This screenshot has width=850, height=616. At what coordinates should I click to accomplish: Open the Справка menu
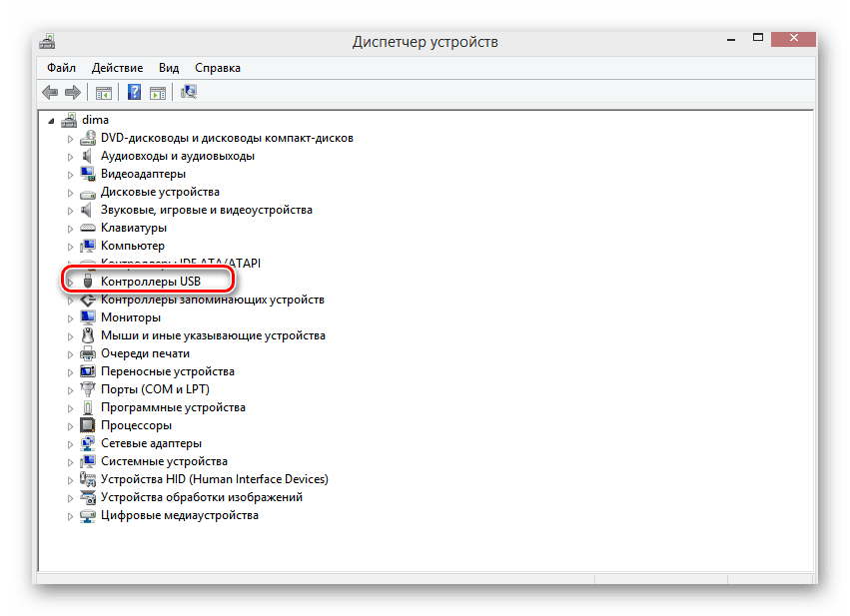click(218, 68)
